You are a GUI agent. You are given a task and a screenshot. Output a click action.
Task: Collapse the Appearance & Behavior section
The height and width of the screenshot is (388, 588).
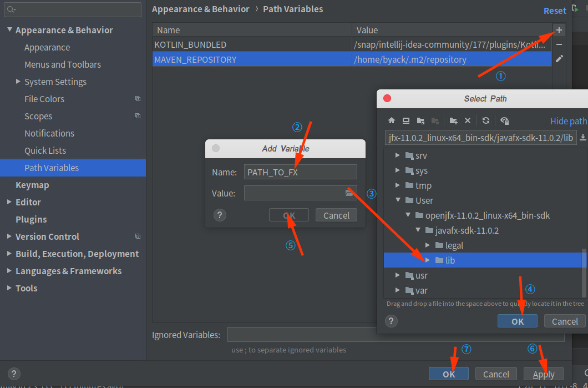(x=9, y=29)
